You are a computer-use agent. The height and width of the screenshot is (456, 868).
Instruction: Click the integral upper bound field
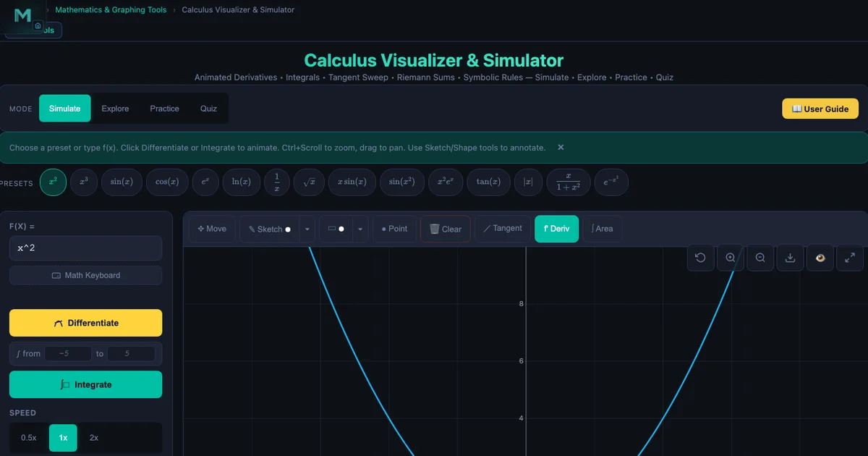click(x=131, y=353)
